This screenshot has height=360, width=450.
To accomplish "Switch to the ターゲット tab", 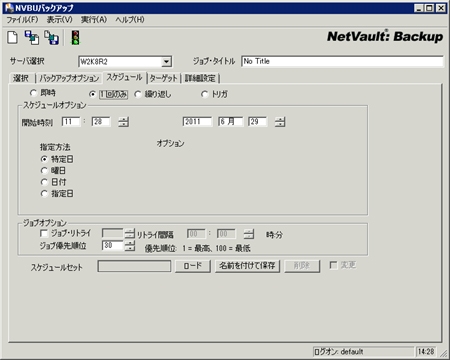I will pos(163,78).
